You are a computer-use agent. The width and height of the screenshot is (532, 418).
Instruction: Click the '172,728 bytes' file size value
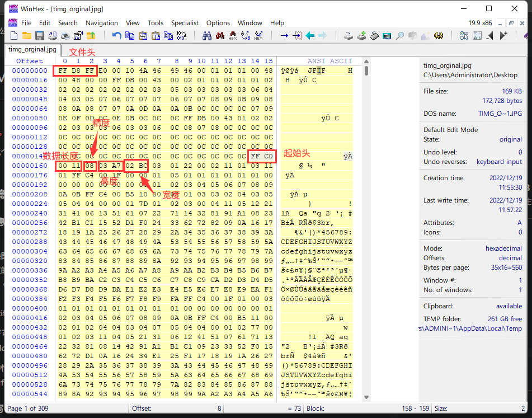tap(502, 101)
